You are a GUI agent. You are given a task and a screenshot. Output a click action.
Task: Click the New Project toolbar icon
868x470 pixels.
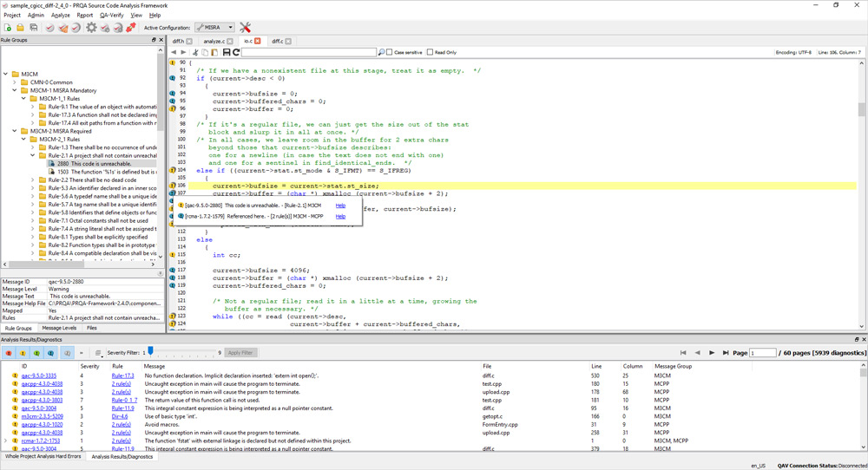point(8,28)
